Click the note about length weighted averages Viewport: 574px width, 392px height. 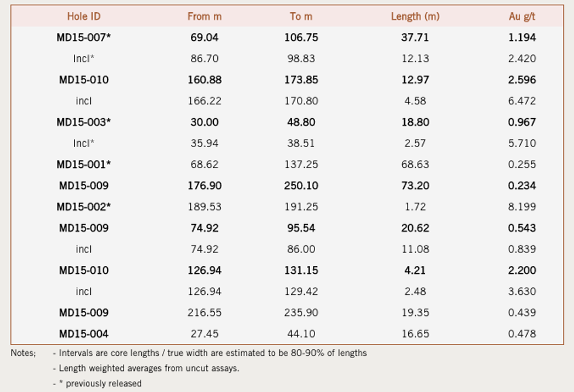[x=149, y=368]
